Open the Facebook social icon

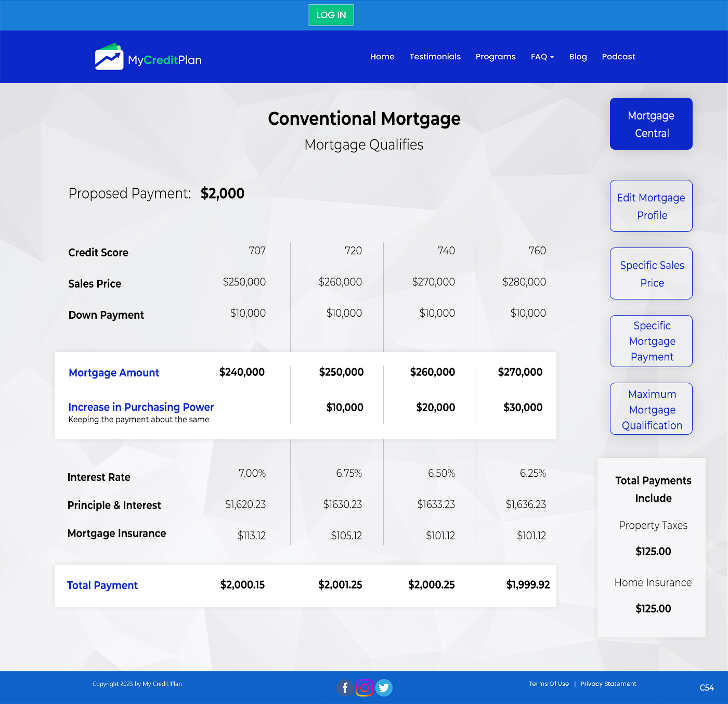click(x=345, y=688)
